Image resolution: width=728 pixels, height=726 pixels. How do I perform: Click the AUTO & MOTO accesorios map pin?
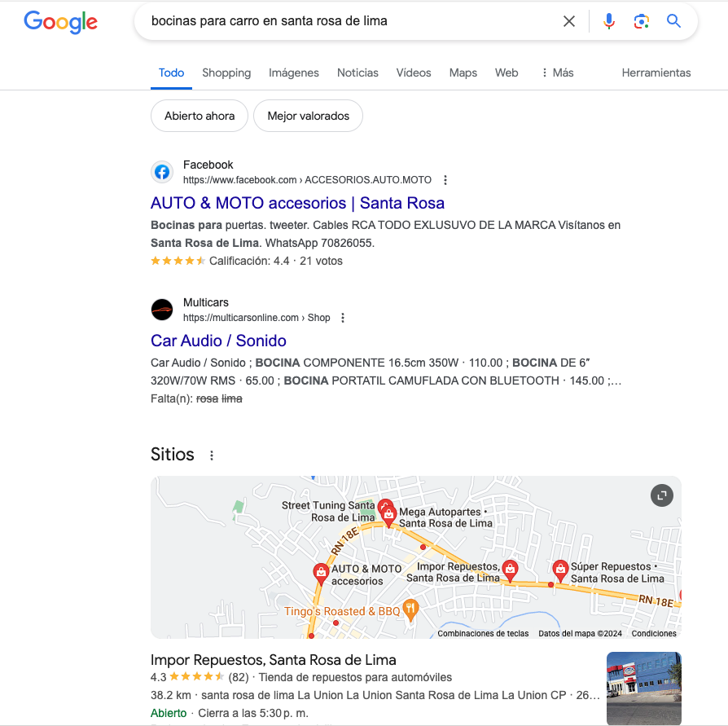click(x=321, y=573)
